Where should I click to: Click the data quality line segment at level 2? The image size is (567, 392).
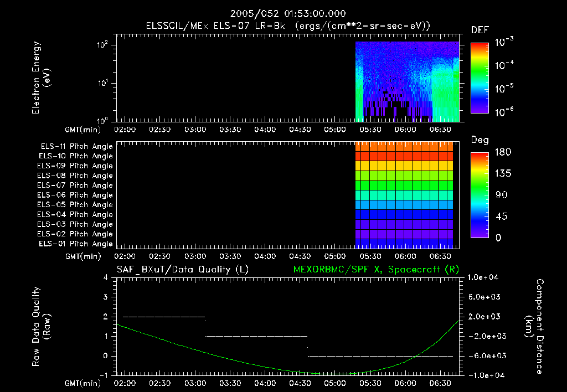point(164,317)
